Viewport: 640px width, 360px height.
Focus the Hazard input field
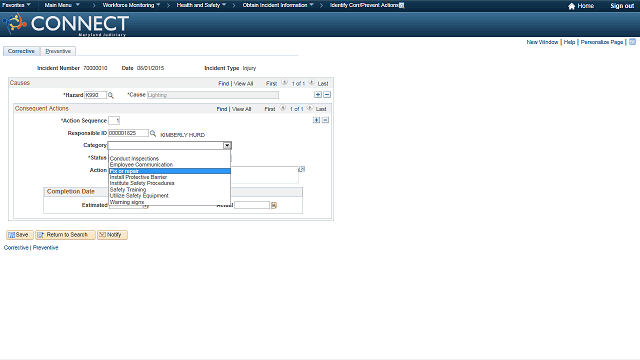click(95, 95)
